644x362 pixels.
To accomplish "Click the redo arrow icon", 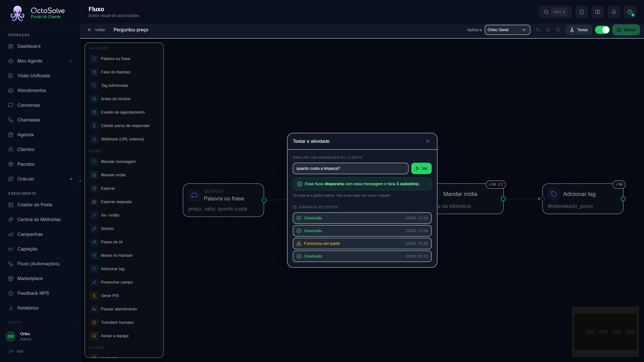I will tap(548, 30).
